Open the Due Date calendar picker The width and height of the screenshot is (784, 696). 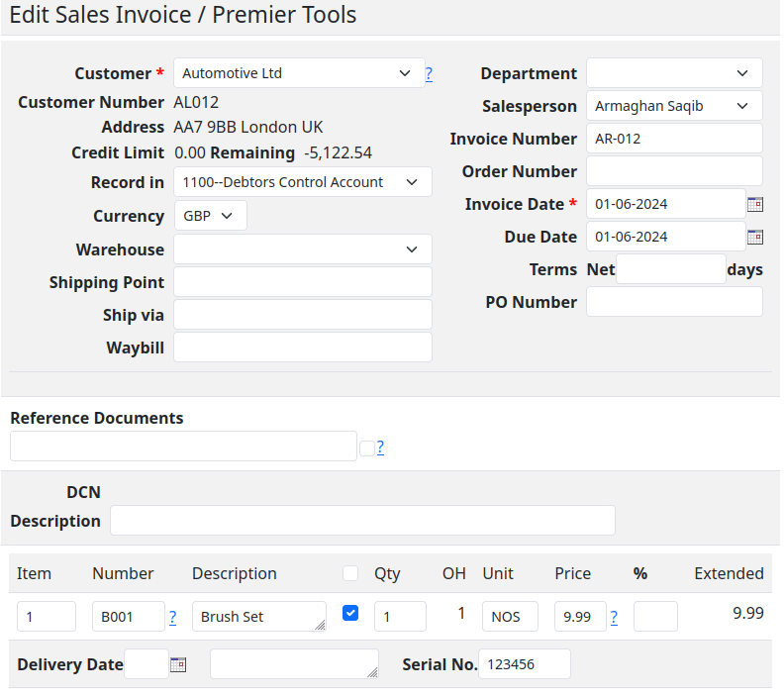click(x=754, y=237)
